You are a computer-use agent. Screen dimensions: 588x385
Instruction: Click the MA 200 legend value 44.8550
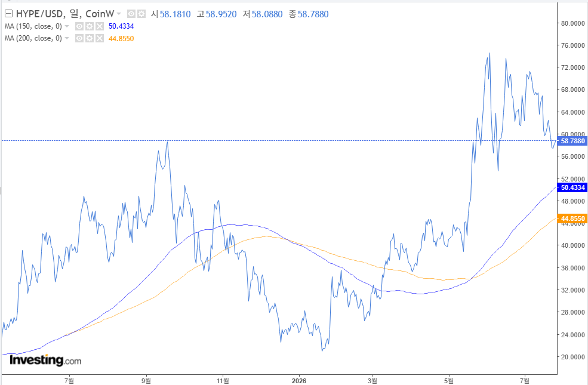tap(121, 39)
